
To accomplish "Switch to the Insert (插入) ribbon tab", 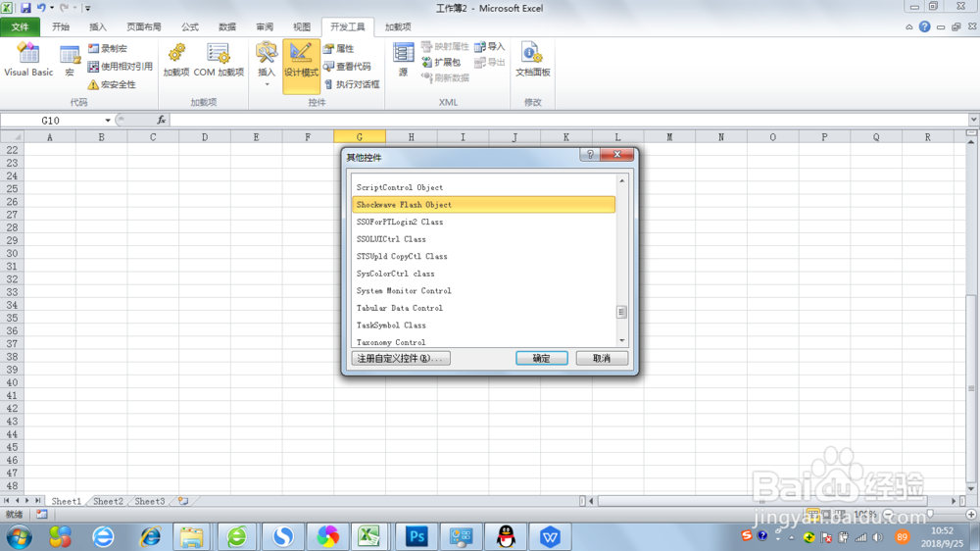I will 98,26.
